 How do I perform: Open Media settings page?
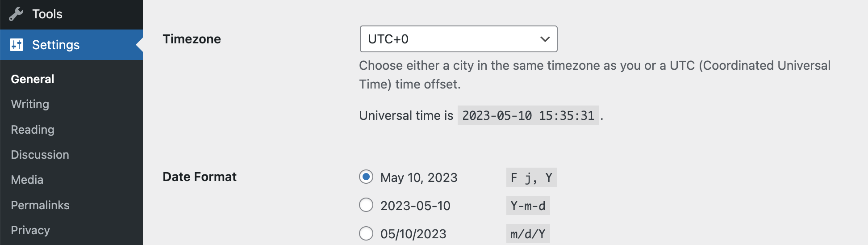click(27, 180)
